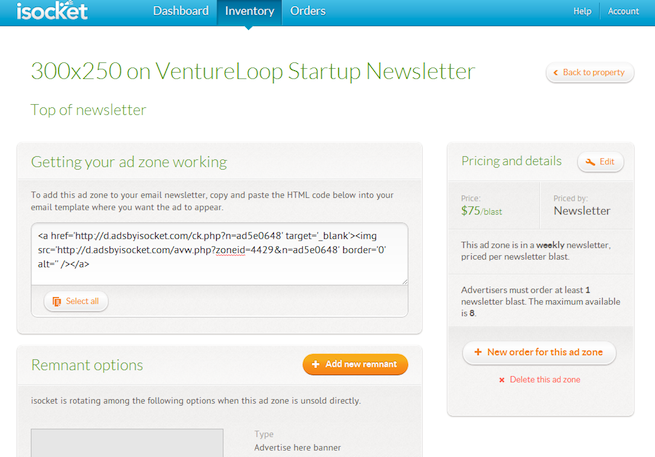The image size is (655, 457).
Task: Click the resize handle of the HTML code box
Action: click(x=405, y=282)
